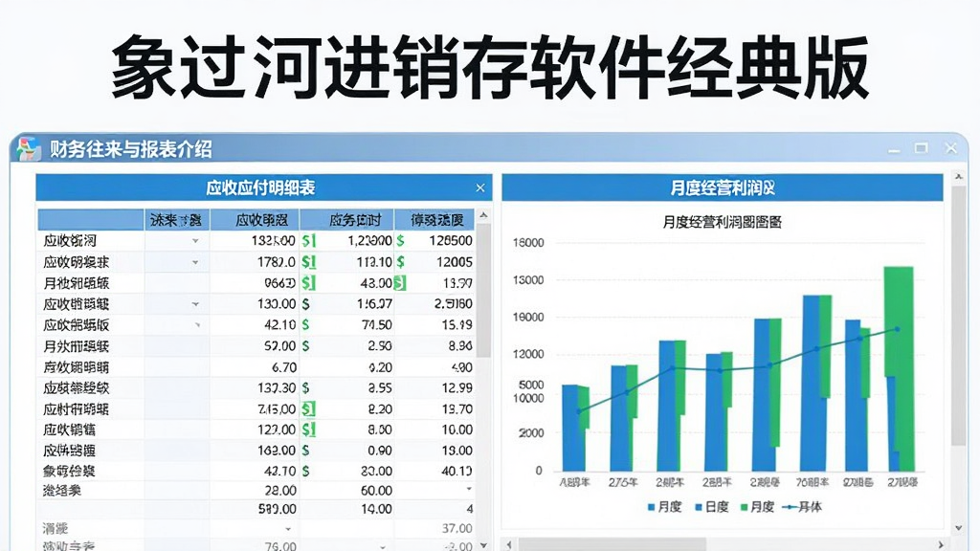Click the 财务往来与报表介绍 window title
The width and height of the screenshot is (980, 551).
(131, 149)
